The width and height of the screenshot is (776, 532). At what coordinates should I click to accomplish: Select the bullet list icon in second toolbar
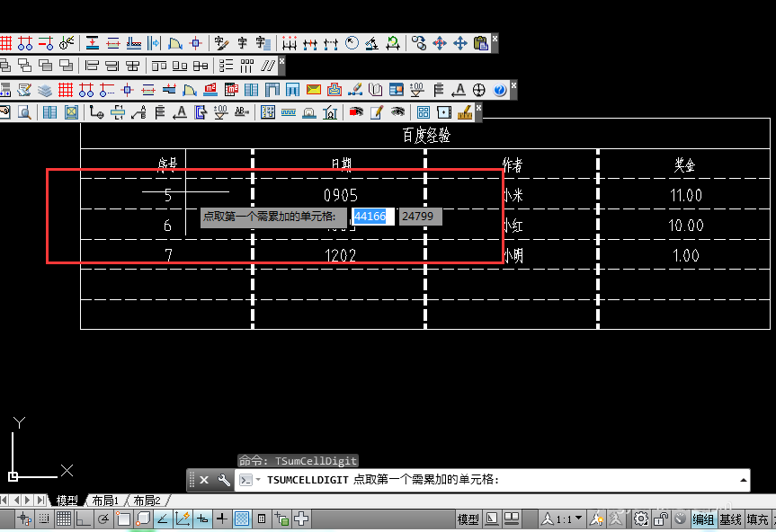click(227, 66)
